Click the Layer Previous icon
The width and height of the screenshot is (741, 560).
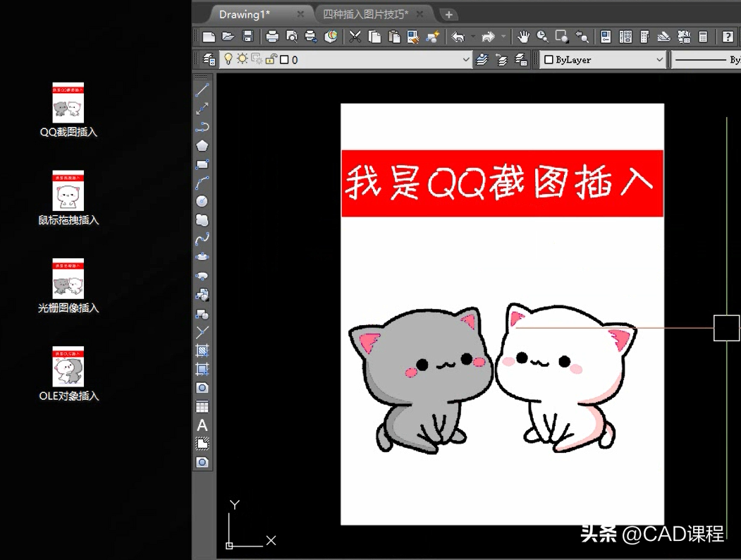tap(501, 59)
